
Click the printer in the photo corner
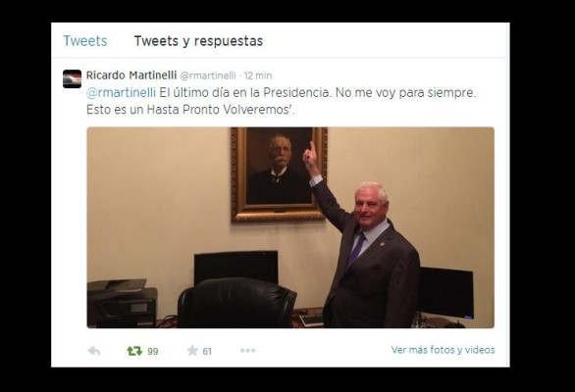pos(122,304)
